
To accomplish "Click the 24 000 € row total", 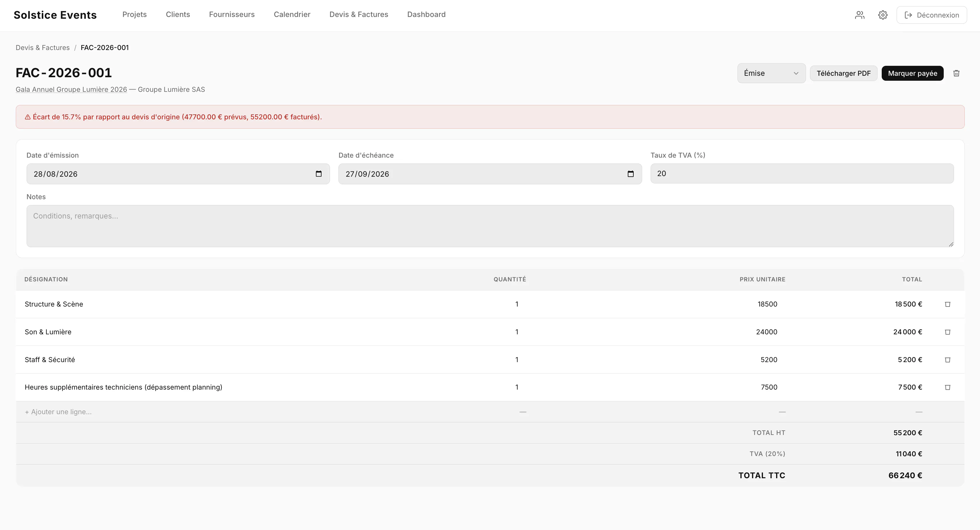I will 907,332.
